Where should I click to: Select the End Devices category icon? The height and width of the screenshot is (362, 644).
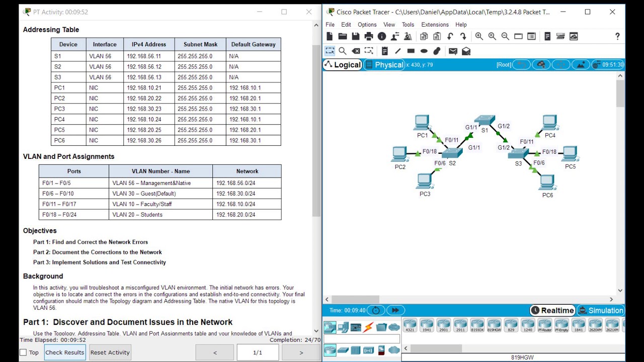tap(343, 327)
